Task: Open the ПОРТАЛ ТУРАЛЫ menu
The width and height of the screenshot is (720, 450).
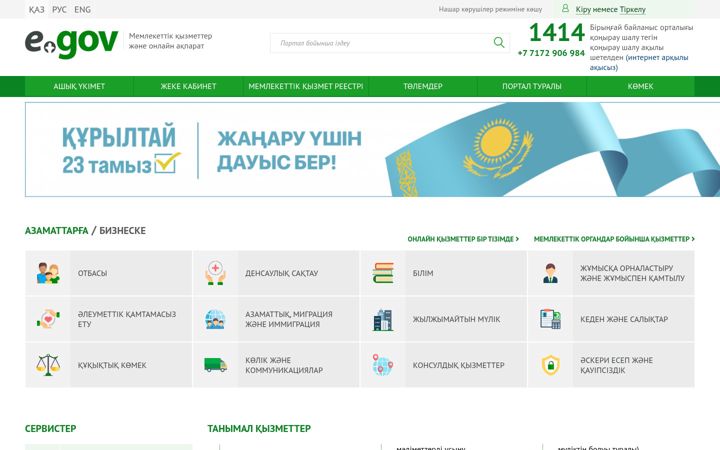Action: pyautogui.click(x=532, y=86)
